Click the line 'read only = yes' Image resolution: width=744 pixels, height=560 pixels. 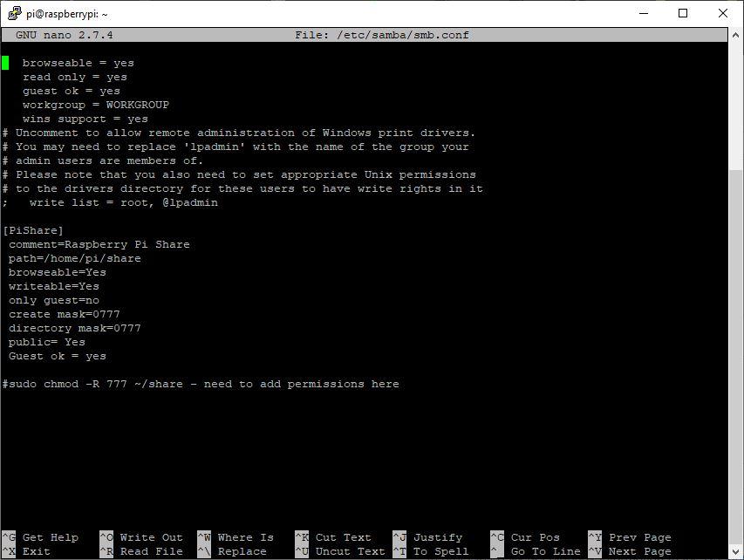pos(75,77)
